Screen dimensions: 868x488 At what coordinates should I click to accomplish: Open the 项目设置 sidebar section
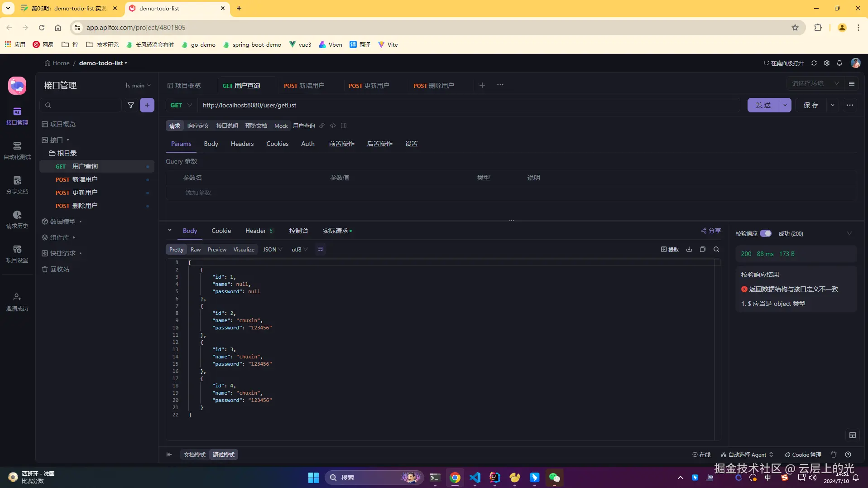(x=17, y=254)
